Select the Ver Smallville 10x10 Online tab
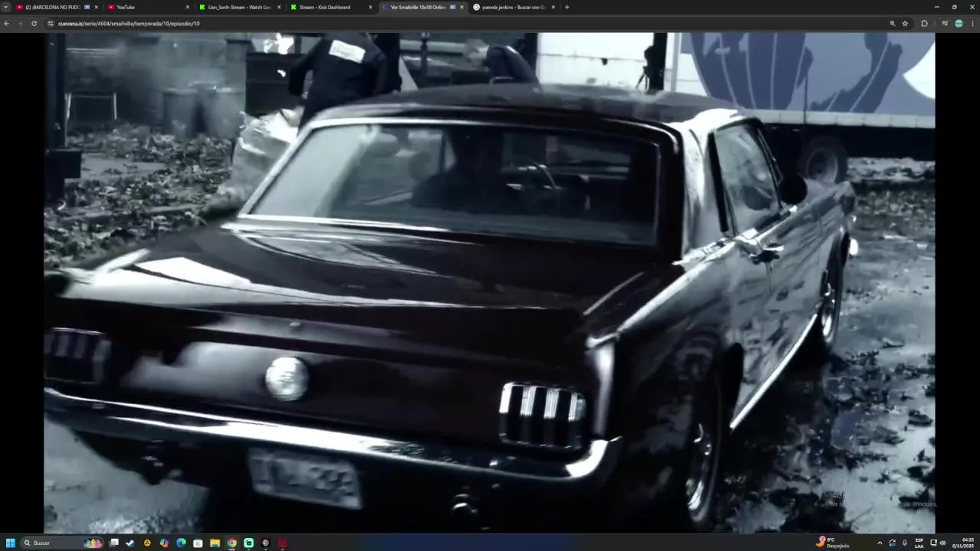The height and width of the screenshot is (551, 980). click(x=423, y=7)
